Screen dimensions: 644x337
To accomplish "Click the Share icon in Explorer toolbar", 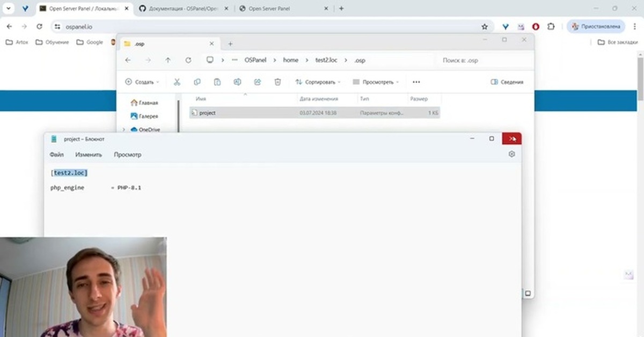I will point(258,82).
